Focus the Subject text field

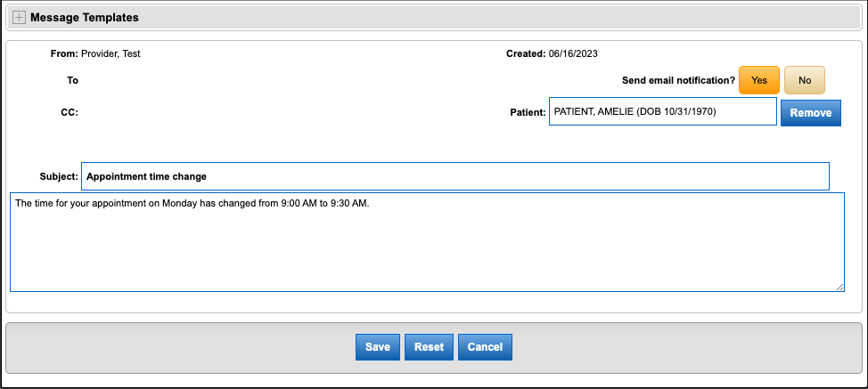pos(454,176)
